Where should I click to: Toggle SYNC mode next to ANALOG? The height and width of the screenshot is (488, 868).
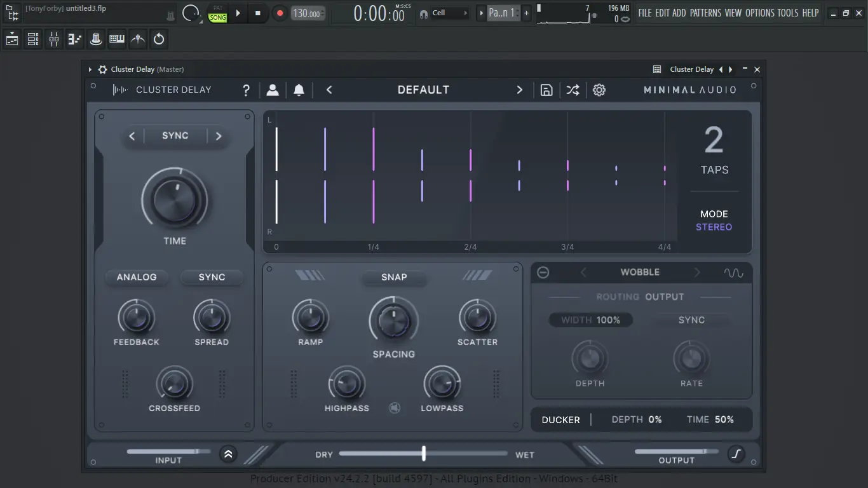(x=212, y=277)
